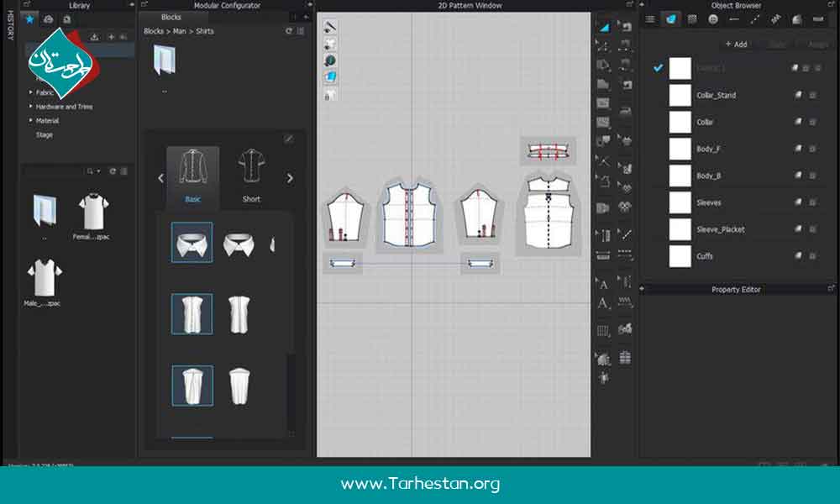Open the Favorites star tab in Library
840x504 pixels.
[x=30, y=18]
